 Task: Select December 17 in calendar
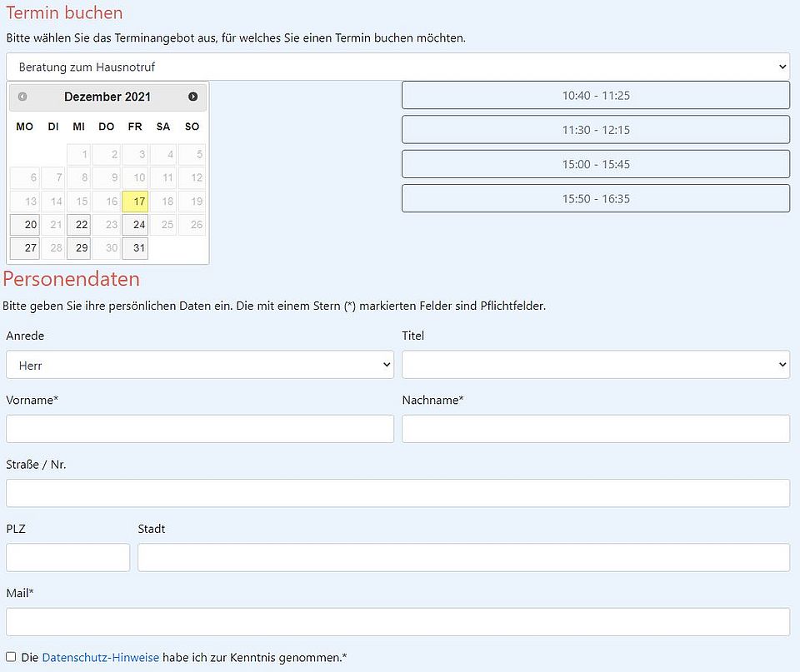[x=135, y=202]
